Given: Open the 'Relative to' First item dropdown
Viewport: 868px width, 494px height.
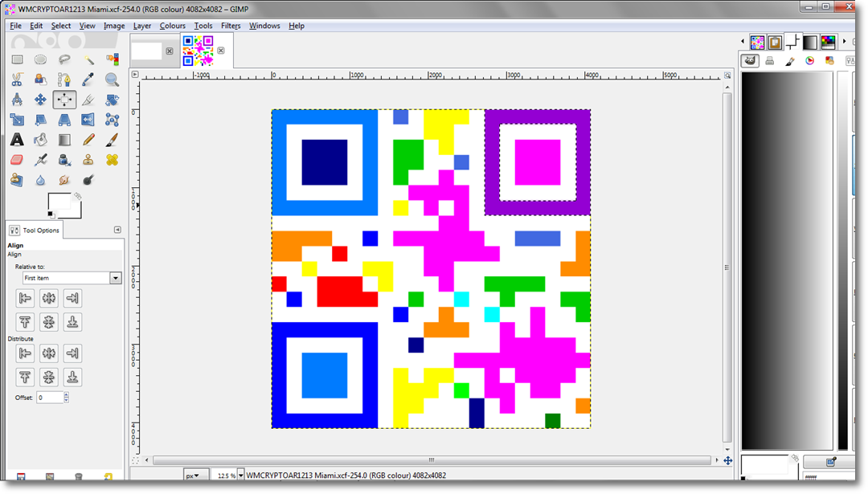Looking at the screenshot, I should coord(72,278).
